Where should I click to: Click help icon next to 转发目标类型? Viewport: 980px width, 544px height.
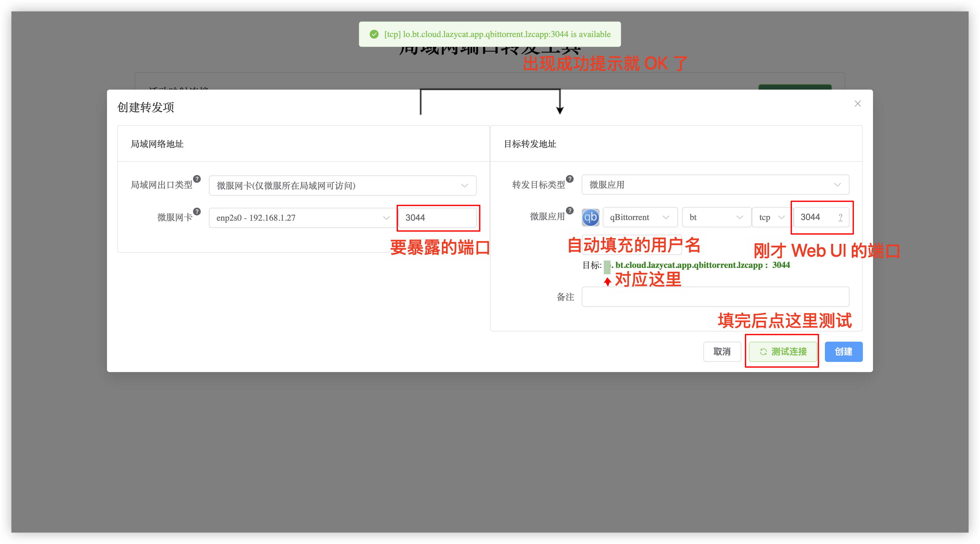(569, 179)
